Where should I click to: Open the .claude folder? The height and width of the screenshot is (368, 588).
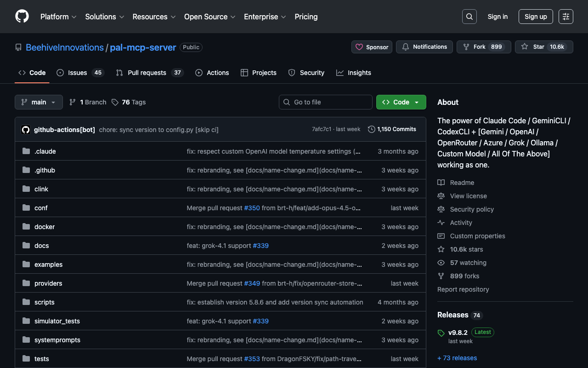[45, 151]
